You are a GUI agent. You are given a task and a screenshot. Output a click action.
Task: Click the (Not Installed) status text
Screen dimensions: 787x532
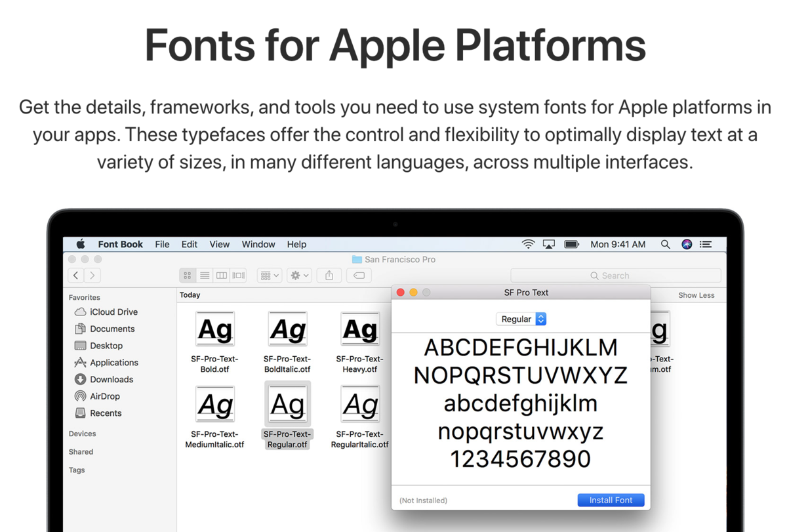423,501
